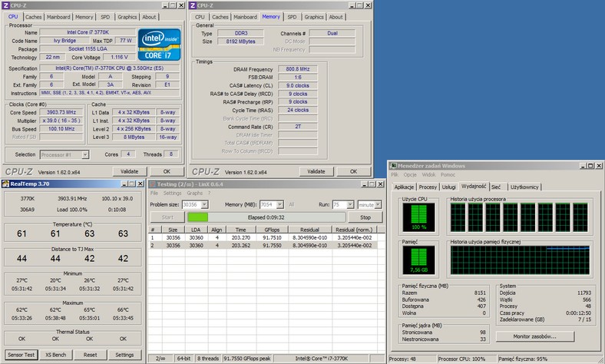This screenshot has width=605, height=364.
Task: Click the XS Bench button in RealTemp
Action: click(x=55, y=355)
